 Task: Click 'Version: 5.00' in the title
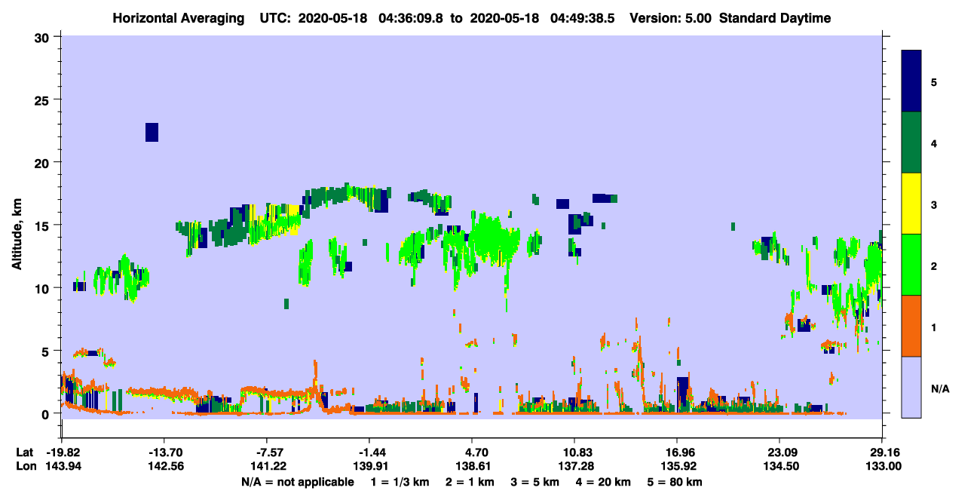pos(669,18)
